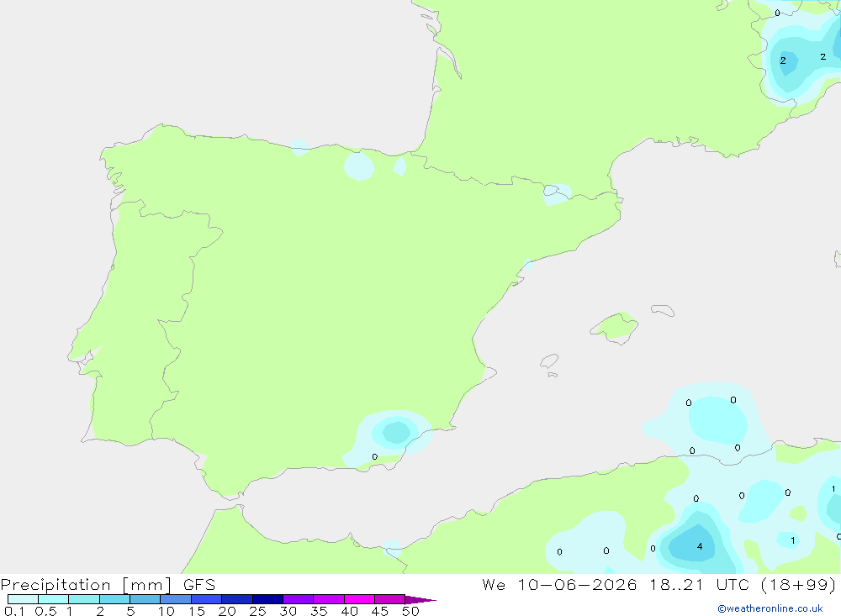841x616 pixels.
Task: Click the '5' legend scale label
Action: [x=130, y=611]
